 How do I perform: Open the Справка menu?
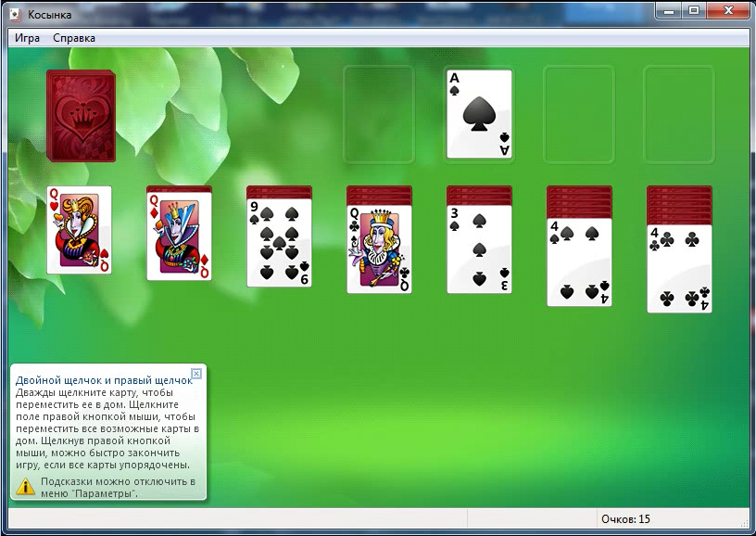coord(74,38)
